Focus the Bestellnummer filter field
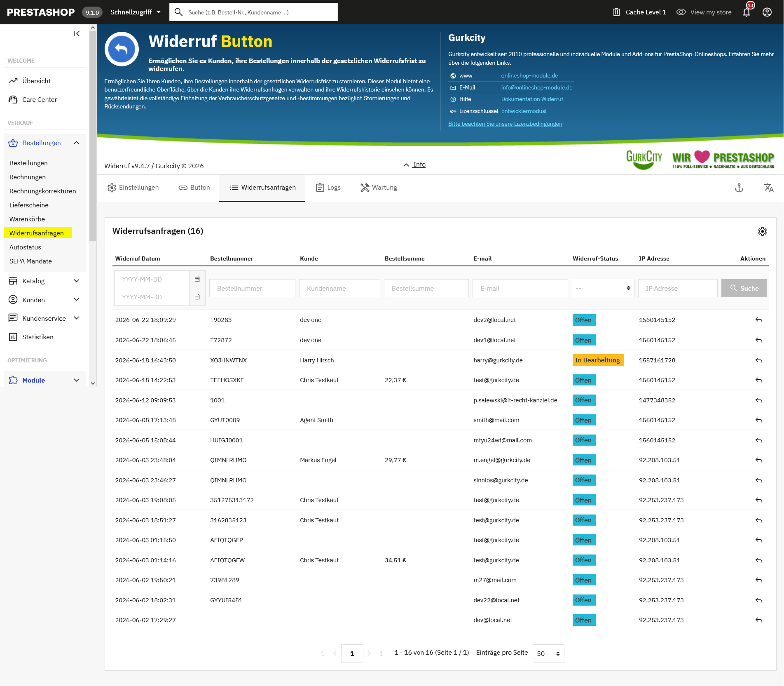 click(x=252, y=288)
